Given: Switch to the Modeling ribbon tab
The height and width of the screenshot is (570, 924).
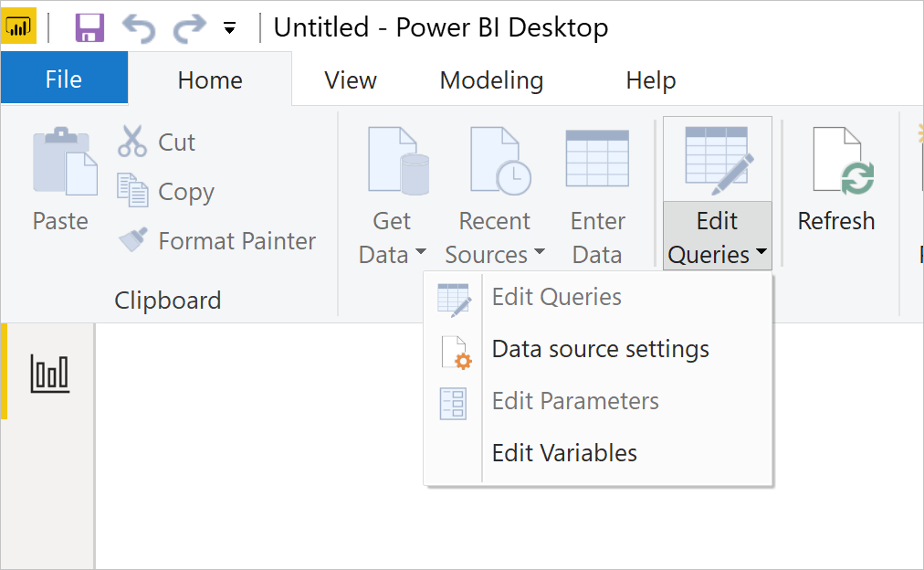Looking at the screenshot, I should pos(491,80).
